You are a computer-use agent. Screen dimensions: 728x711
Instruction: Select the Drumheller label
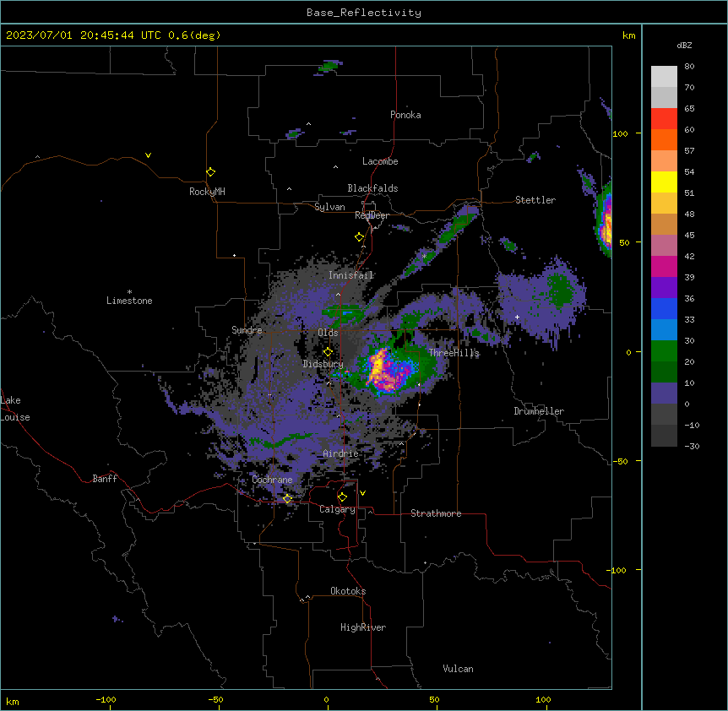coord(539,411)
